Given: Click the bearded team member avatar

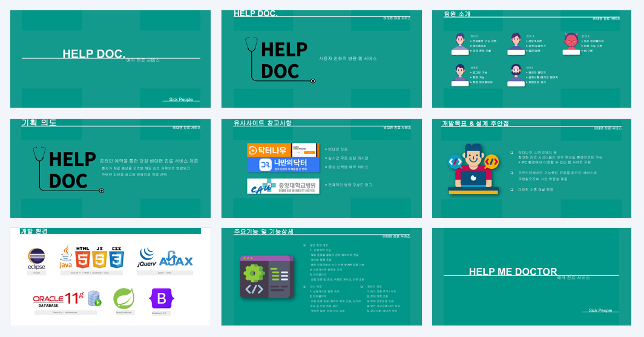Looking at the screenshot, I should click(x=516, y=75).
